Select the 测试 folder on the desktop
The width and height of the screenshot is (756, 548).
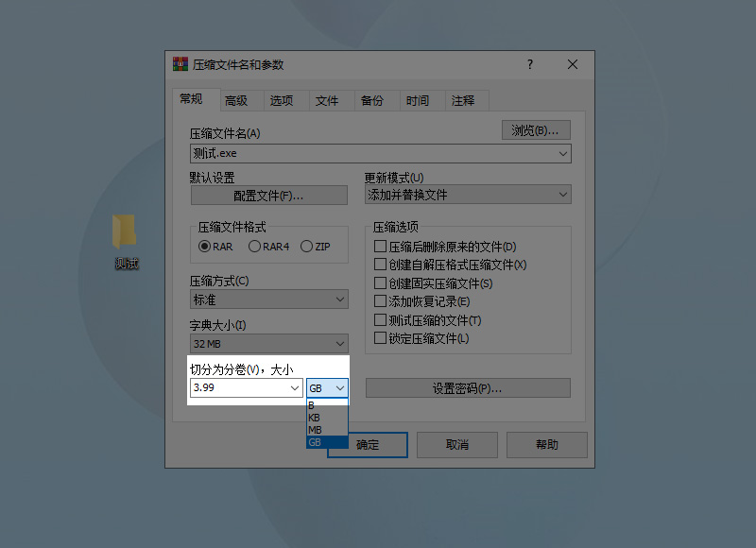pos(126,242)
